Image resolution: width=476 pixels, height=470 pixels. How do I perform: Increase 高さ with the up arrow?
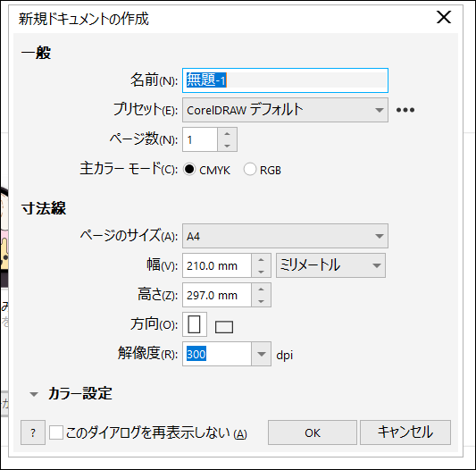tap(261, 290)
